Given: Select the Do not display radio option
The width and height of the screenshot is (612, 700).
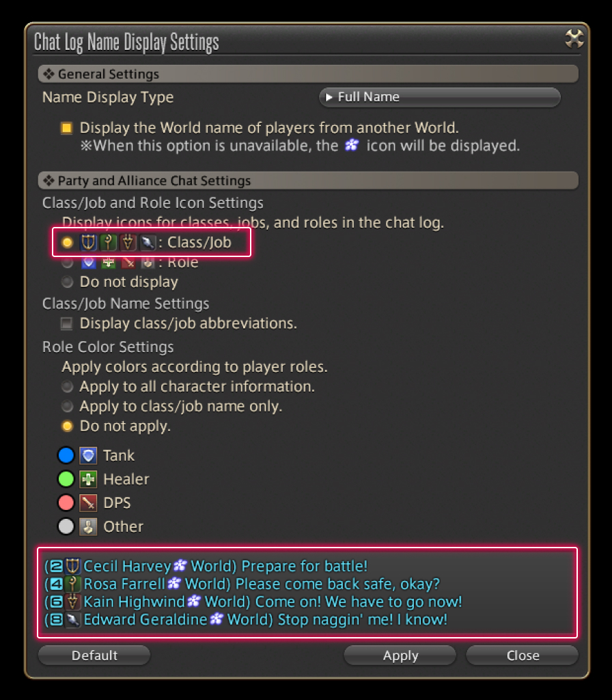Looking at the screenshot, I should tap(67, 282).
